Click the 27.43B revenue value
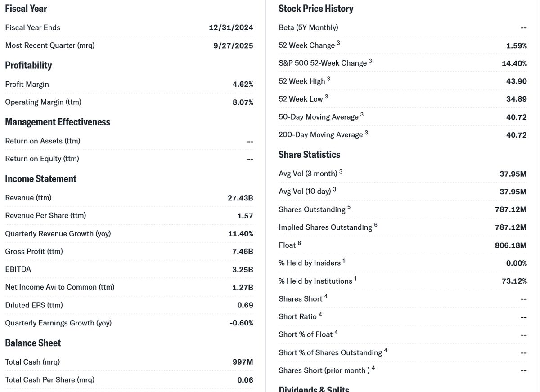 pyautogui.click(x=241, y=198)
